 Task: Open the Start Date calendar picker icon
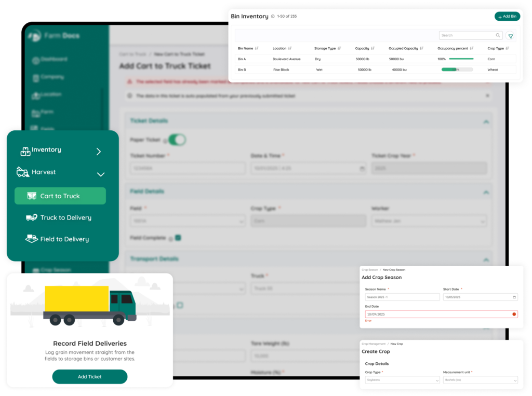(x=514, y=297)
